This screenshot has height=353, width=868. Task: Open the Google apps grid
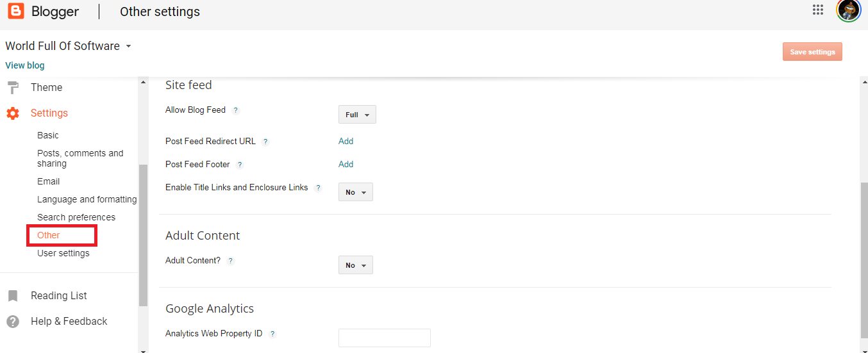coord(818,9)
